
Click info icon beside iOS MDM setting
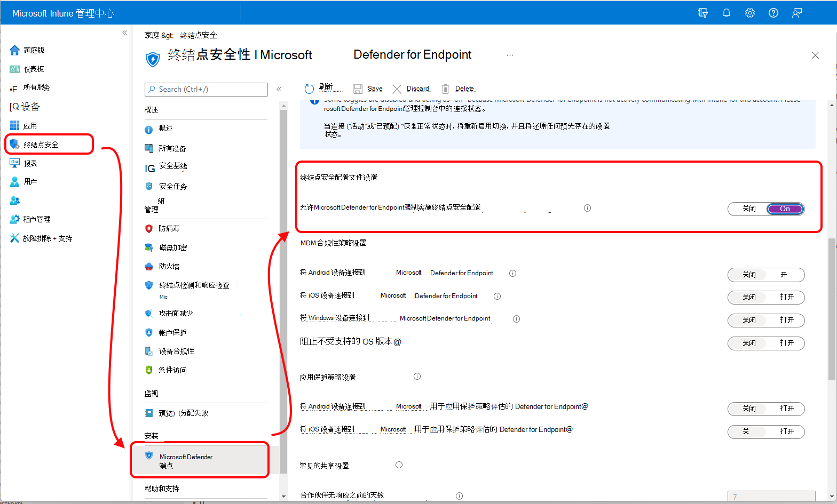click(497, 296)
